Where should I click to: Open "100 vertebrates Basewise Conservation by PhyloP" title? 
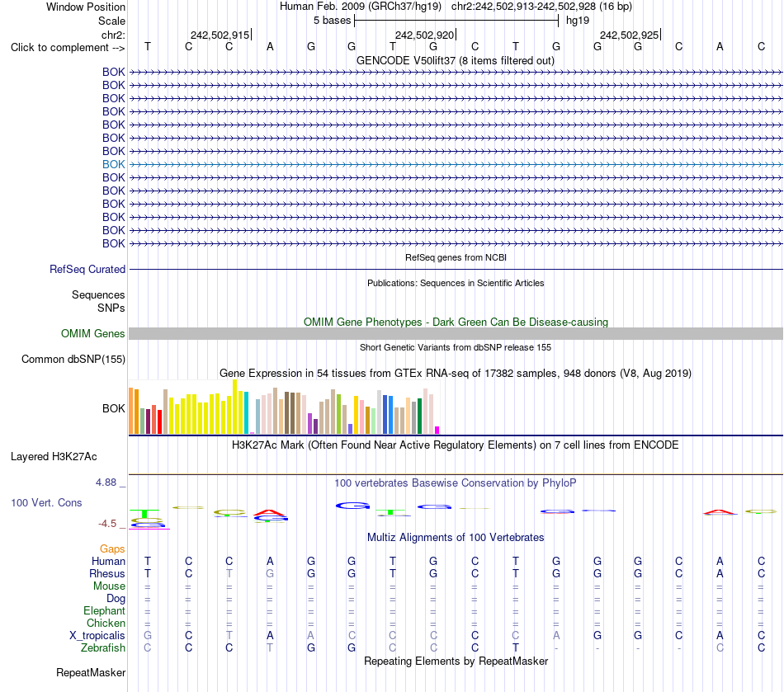(455, 483)
